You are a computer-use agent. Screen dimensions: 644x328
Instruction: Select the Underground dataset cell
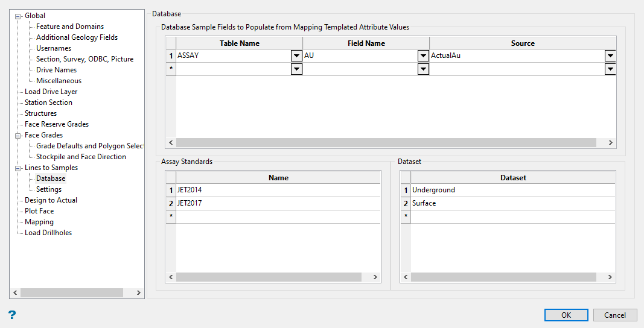512,190
